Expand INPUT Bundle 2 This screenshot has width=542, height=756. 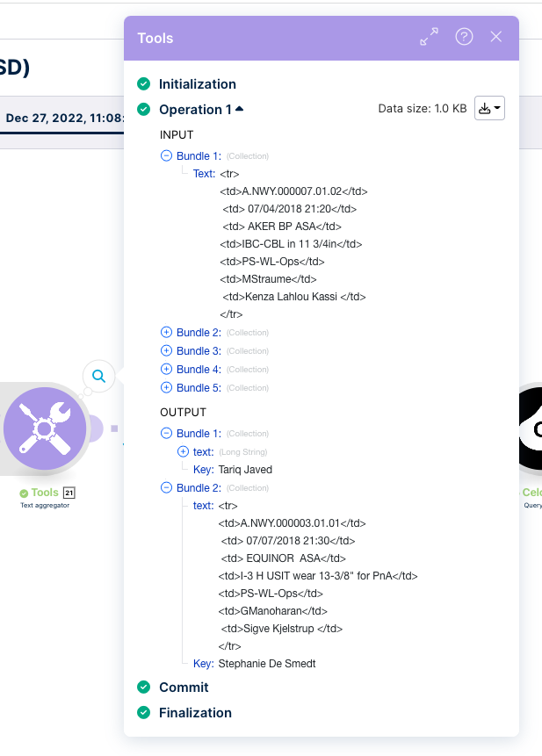point(166,332)
